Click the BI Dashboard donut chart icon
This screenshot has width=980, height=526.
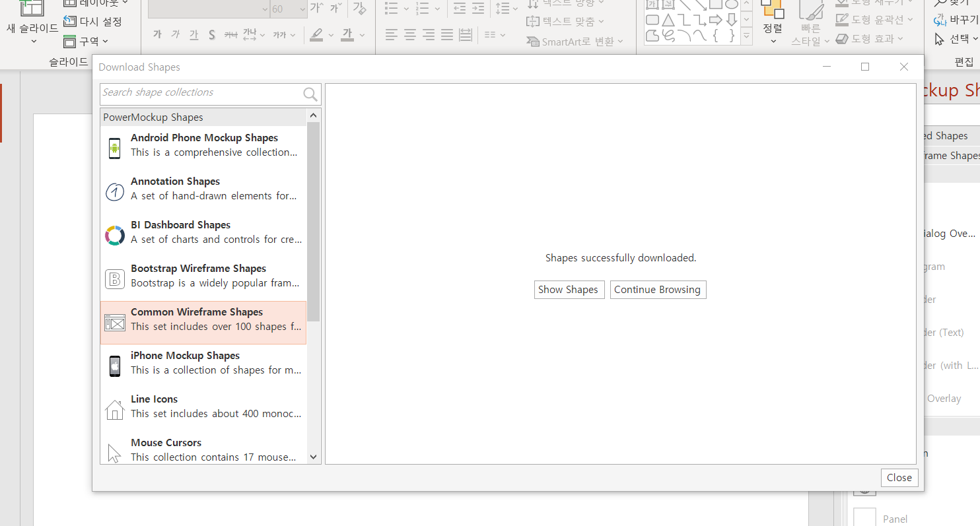(115, 236)
